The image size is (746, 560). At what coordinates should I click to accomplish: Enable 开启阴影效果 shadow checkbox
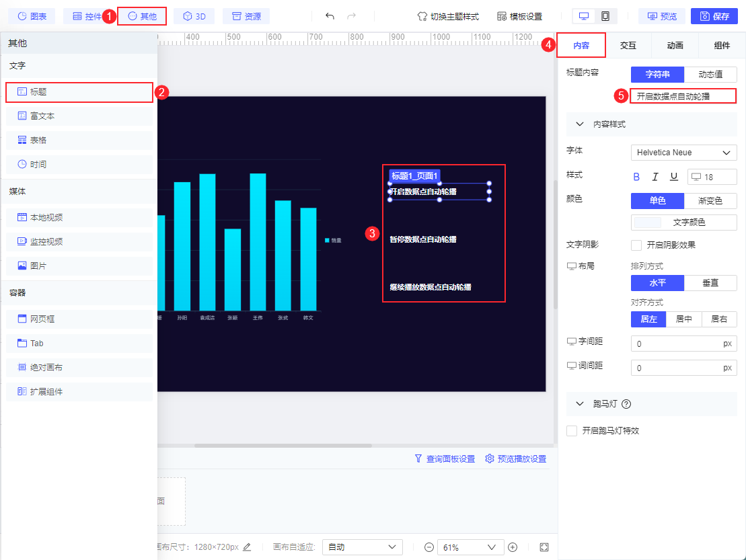[636, 245]
